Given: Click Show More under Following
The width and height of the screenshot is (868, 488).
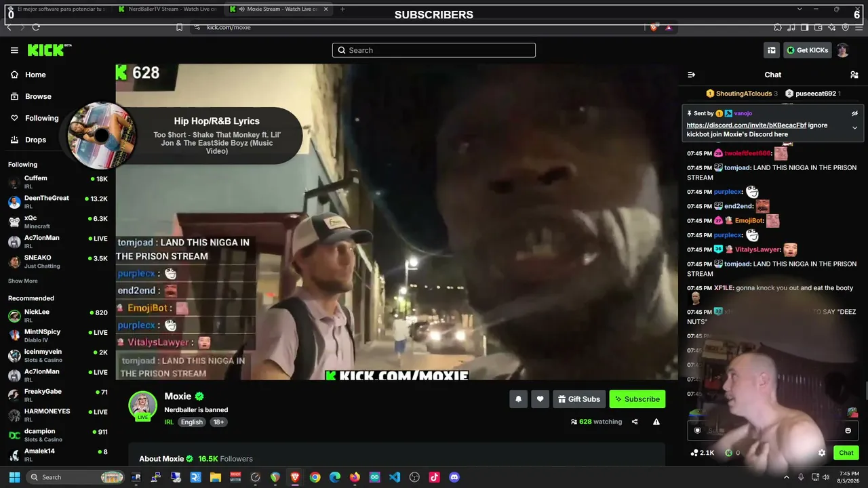Looking at the screenshot, I should 23,281.
